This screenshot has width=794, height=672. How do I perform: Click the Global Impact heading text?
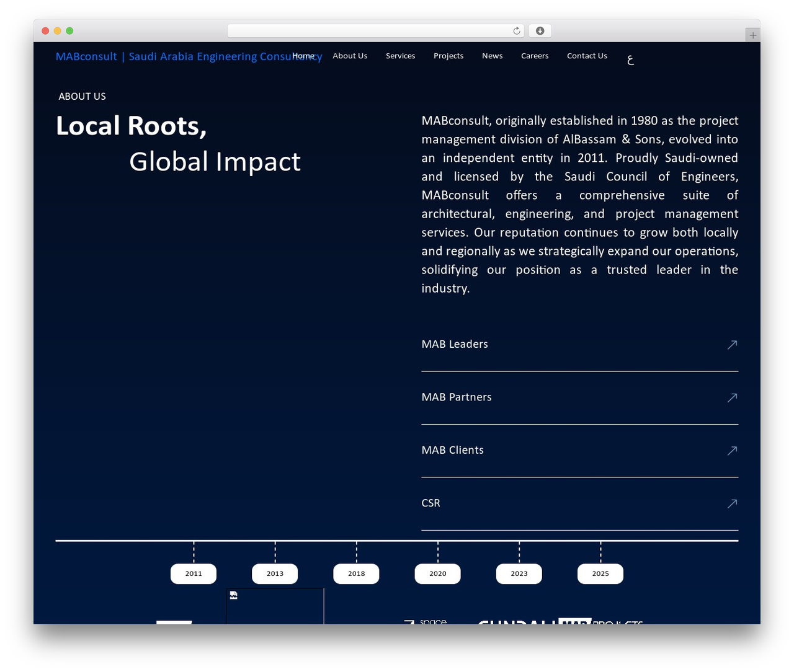(x=215, y=162)
